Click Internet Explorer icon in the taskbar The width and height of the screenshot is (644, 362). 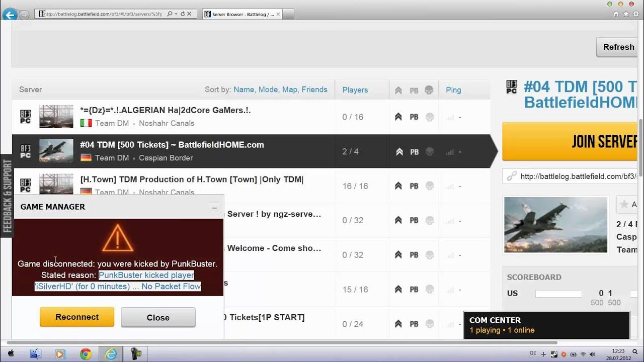click(111, 354)
